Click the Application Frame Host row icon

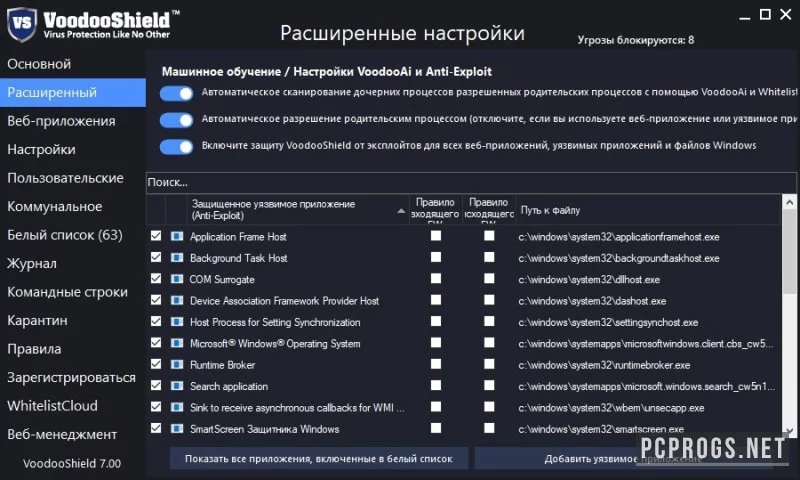[177, 237]
